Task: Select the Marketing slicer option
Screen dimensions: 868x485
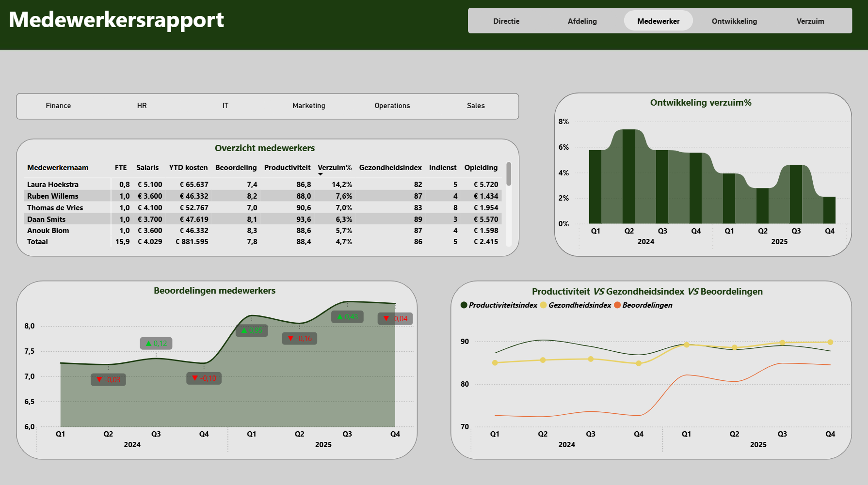Action: 309,106
